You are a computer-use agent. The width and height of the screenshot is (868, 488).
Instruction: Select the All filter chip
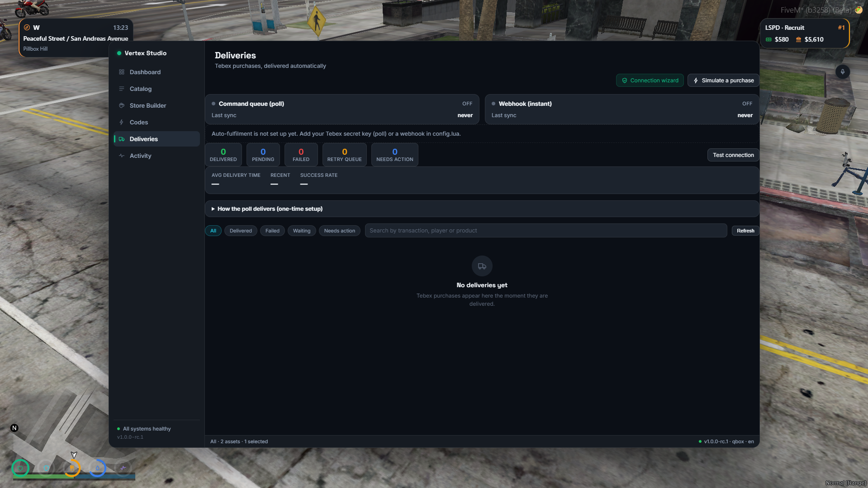tap(213, 231)
